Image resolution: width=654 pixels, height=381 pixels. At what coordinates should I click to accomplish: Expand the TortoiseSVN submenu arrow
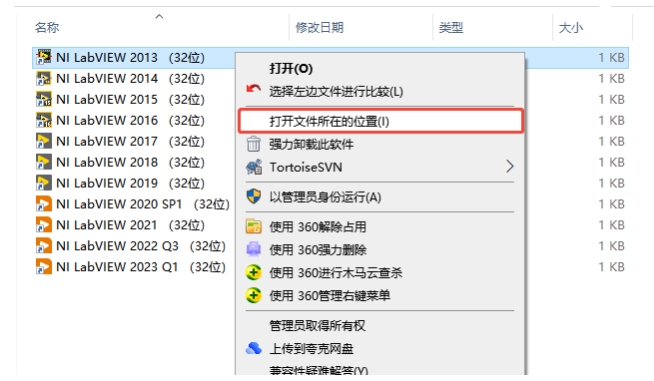[x=509, y=167]
